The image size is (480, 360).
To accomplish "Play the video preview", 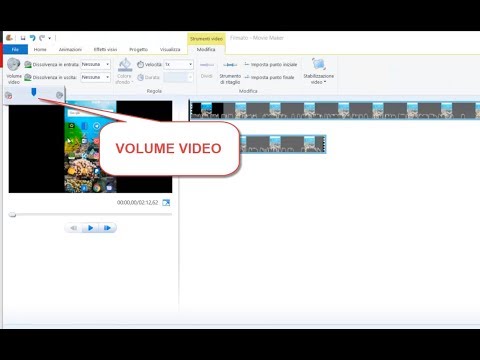I will (90, 228).
